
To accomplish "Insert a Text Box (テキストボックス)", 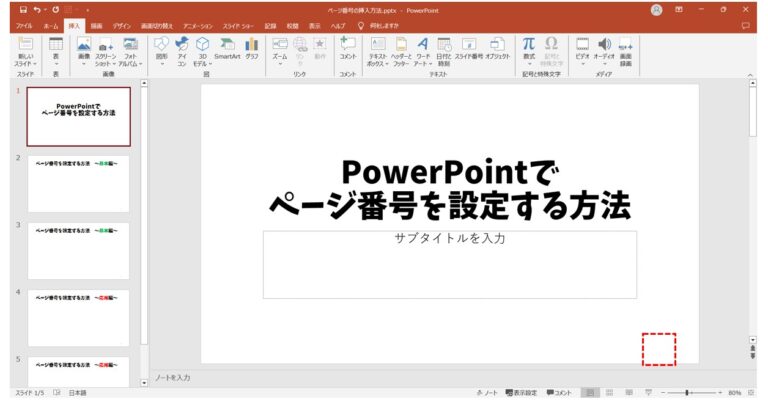I will point(378,51).
